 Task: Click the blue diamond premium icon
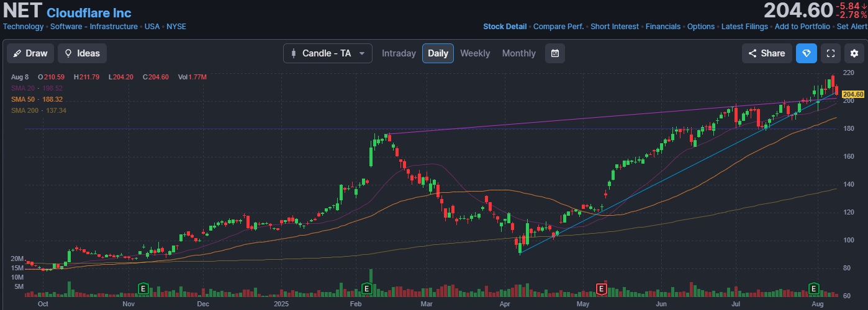point(807,53)
